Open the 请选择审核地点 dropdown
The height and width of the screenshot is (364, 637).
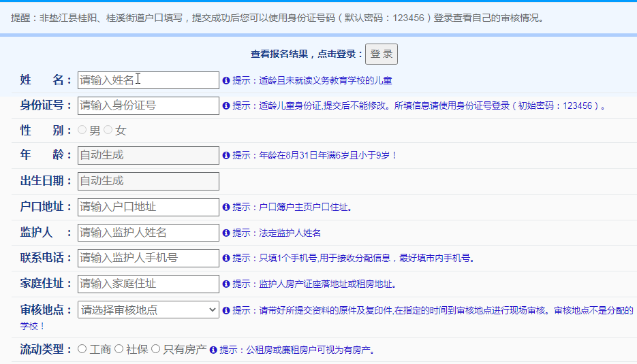[x=149, y=310]
